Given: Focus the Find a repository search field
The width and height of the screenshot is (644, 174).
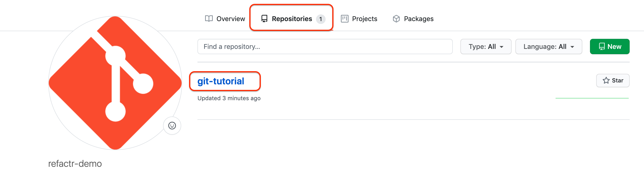Looking at the screenshot, I should [x=324, y=47].
